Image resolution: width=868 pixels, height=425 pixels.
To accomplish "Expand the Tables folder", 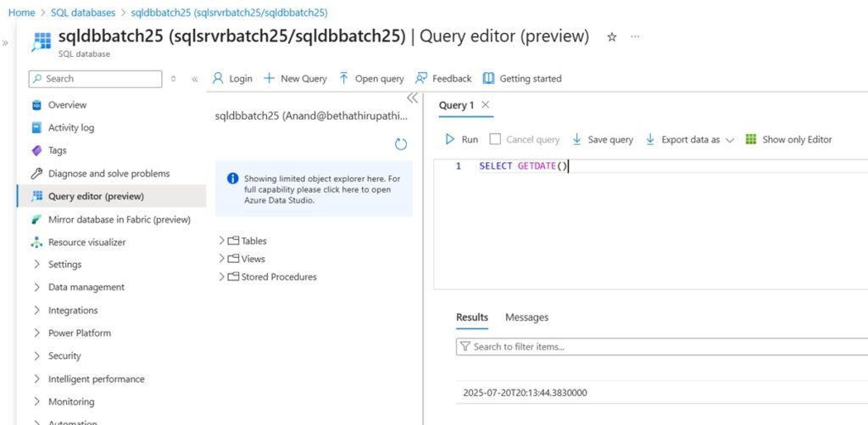I will (221, 240).
